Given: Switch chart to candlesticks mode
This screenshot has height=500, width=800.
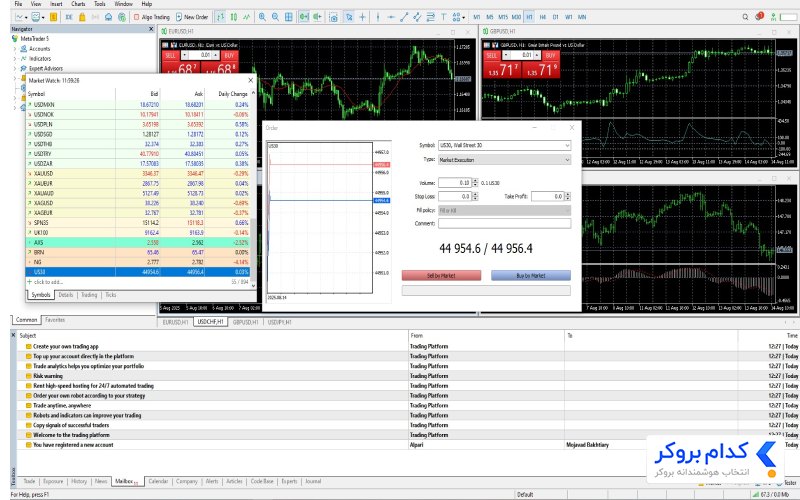Looking at the screenshot, I should [x=234, y=17].
